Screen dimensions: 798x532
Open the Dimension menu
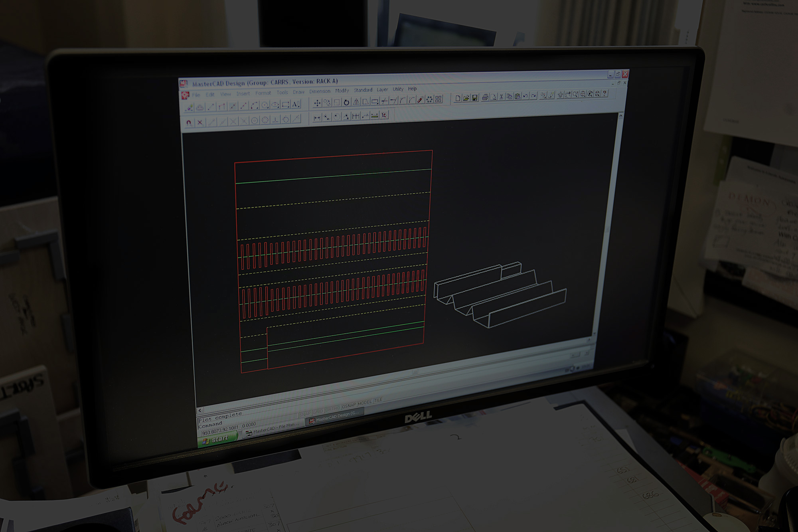pyautogui.click(x=320, y=91)
